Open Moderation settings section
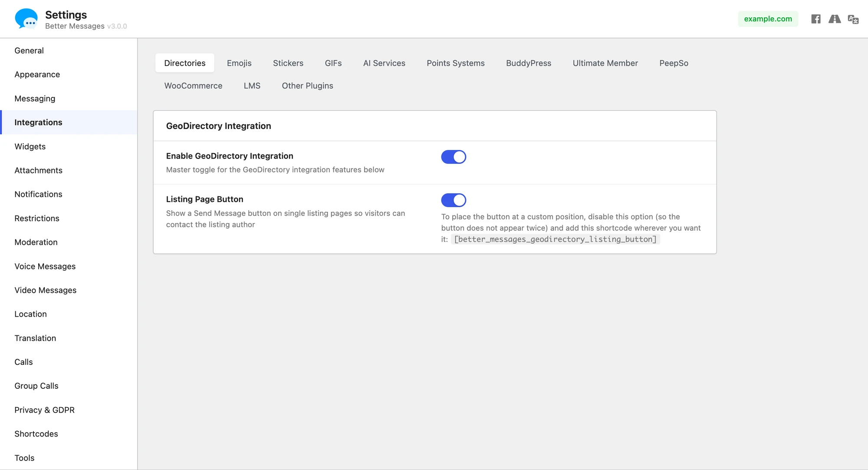868x470 pixels. tap(69, 242)
